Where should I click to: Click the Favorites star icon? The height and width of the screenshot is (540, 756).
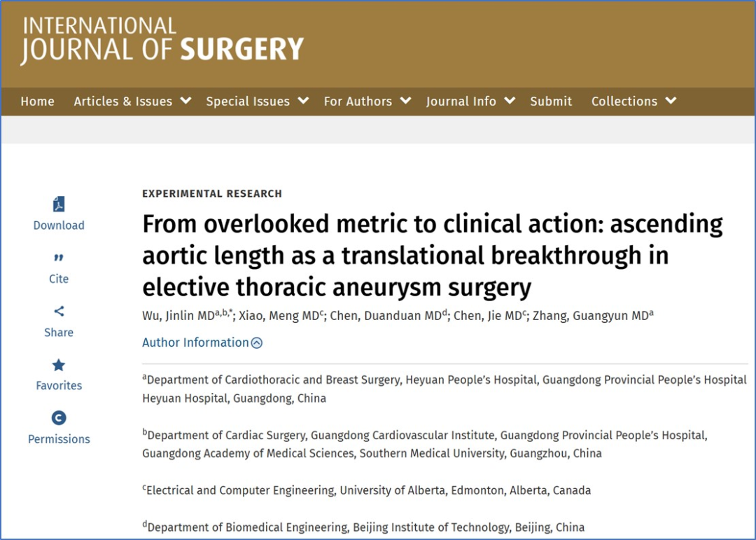[59, 365]
